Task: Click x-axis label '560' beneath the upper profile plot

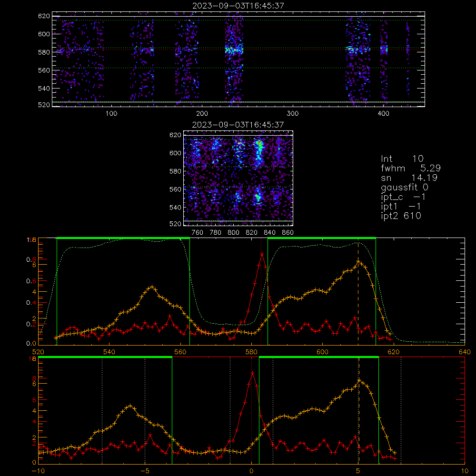Action: click(x=180, y=352)
